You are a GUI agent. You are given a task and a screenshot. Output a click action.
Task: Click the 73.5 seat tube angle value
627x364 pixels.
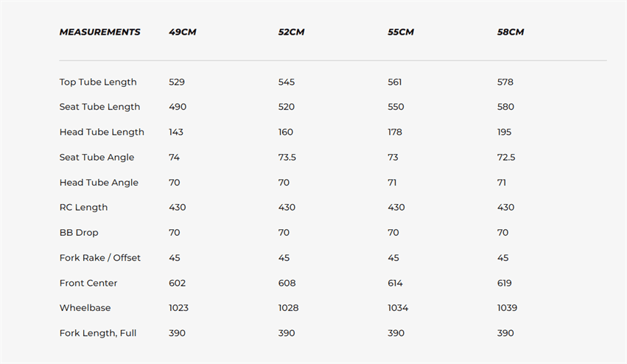pos(287,157)
